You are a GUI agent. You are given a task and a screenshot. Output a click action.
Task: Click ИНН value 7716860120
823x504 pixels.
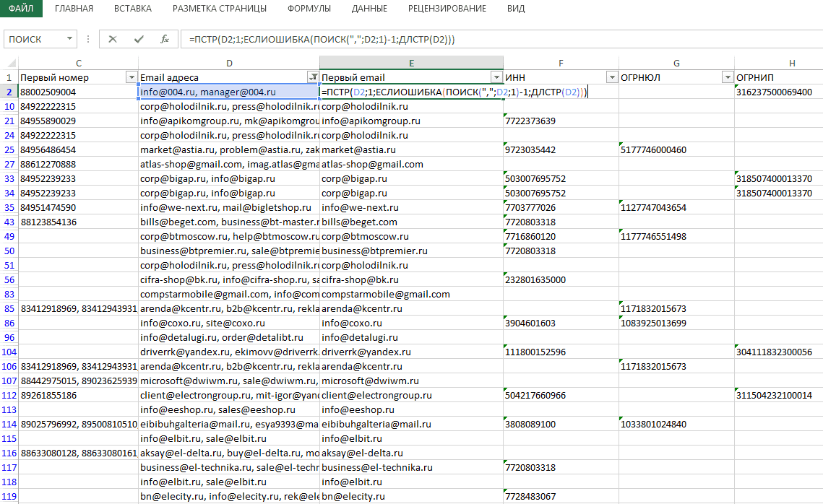561,237
